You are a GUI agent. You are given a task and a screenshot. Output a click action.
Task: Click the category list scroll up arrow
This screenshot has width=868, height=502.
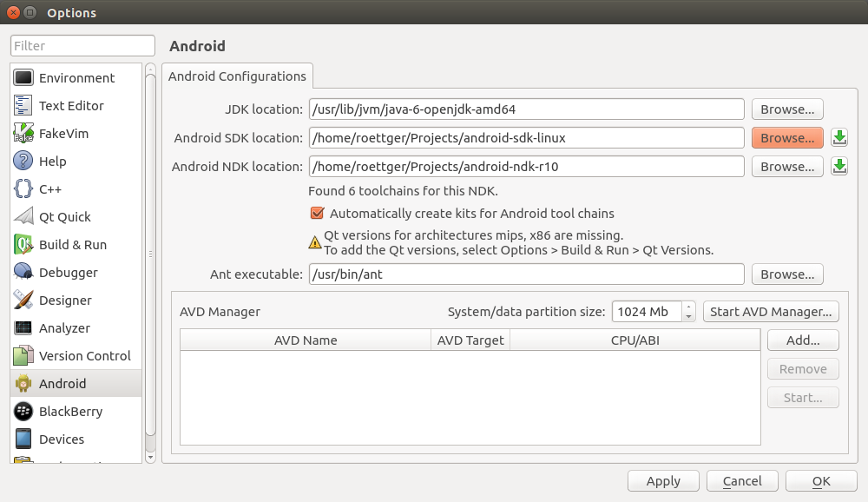[x=150, y=69]
